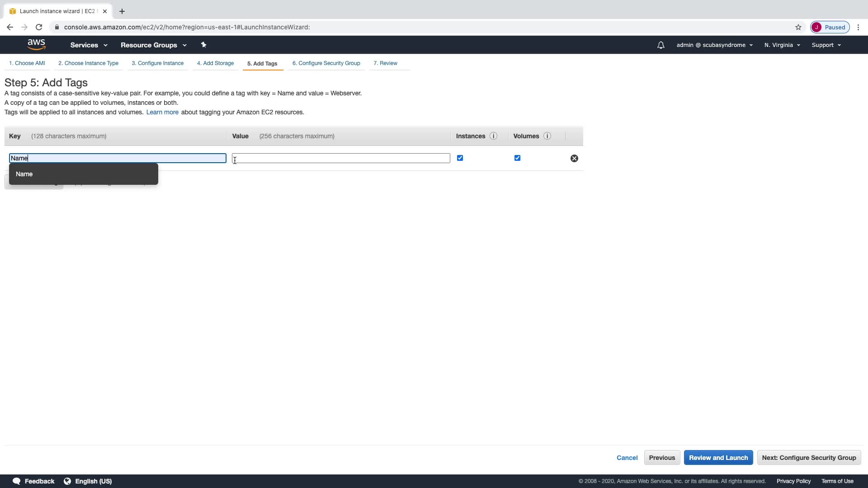The height and width of the screenshot is (488, 868).
Task: Uncheck the Instances checkbox for the tag
Action: pos(460,158)
